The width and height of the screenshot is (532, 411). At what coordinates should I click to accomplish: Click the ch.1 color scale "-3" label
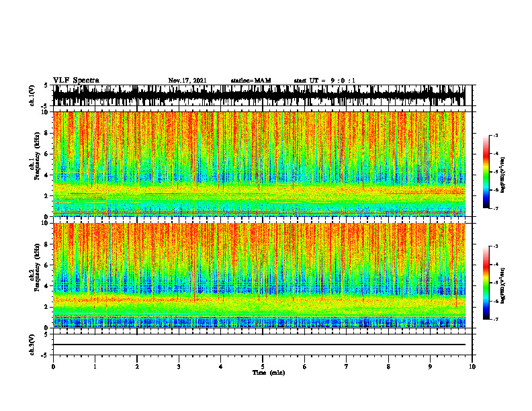[496, 135]
